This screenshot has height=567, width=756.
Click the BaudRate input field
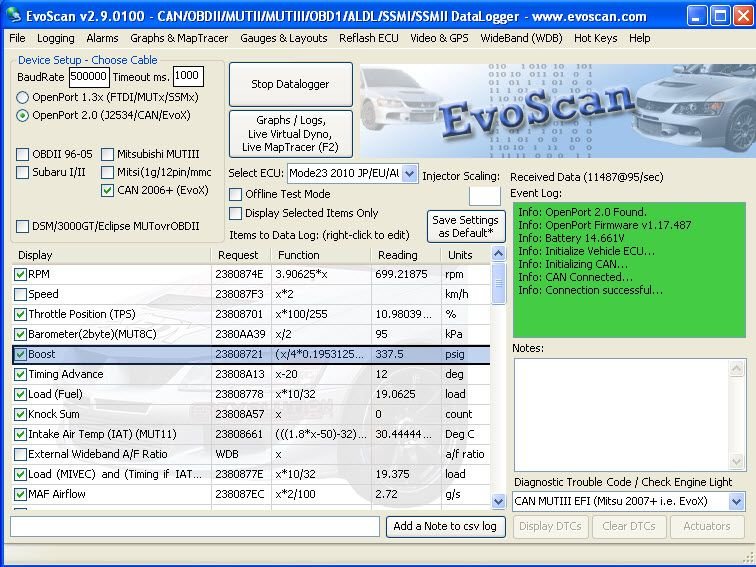89,76
